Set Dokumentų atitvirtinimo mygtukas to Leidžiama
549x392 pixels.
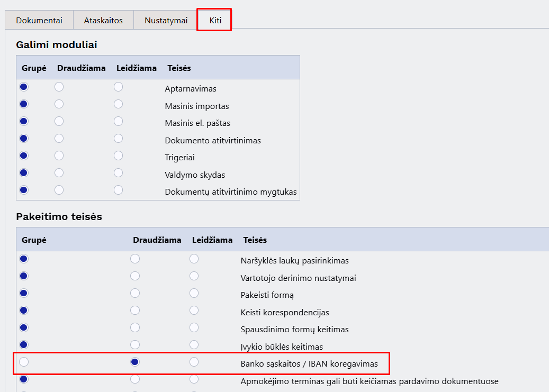pyautogui.click(x=118, y=190)
